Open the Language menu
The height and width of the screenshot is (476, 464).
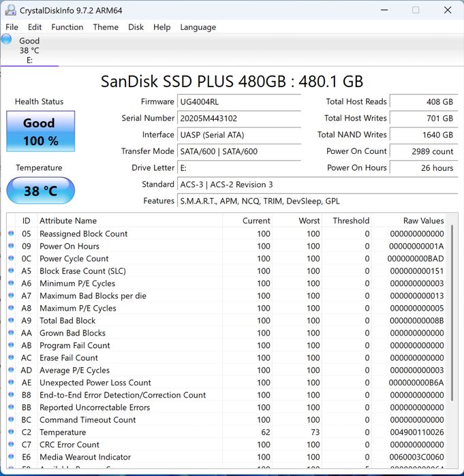[198, 27]
